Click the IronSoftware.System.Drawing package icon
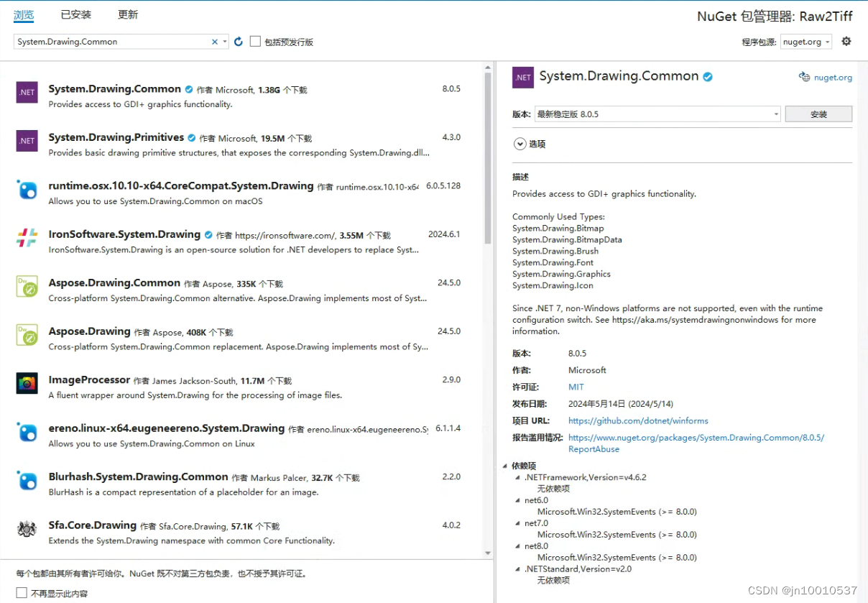The width and height of the screenshot is (868, 603). tap(26, 237)
